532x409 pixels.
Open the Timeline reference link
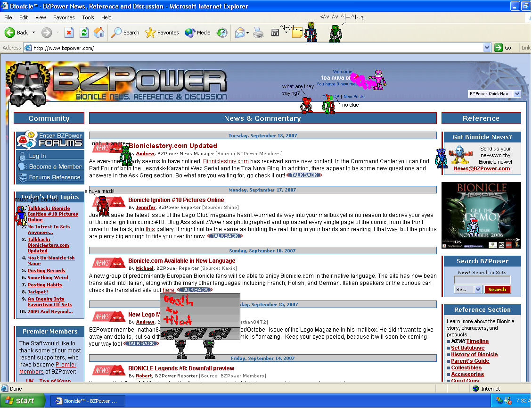tap(477, 342)
